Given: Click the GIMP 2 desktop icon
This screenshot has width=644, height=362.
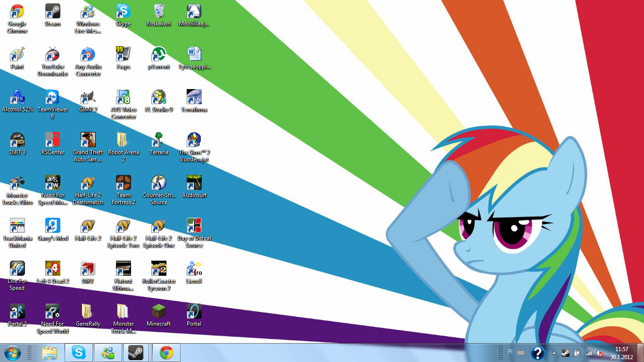Looking at the screenshot, I should pyautogui.click(x=88, y=101).
